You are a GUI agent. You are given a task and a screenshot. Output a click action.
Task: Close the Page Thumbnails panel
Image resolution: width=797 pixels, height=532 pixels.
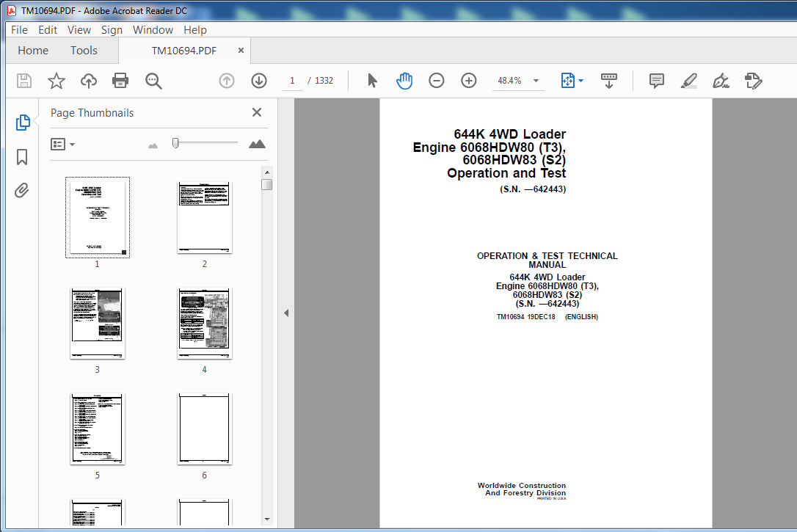click(257, 112)
